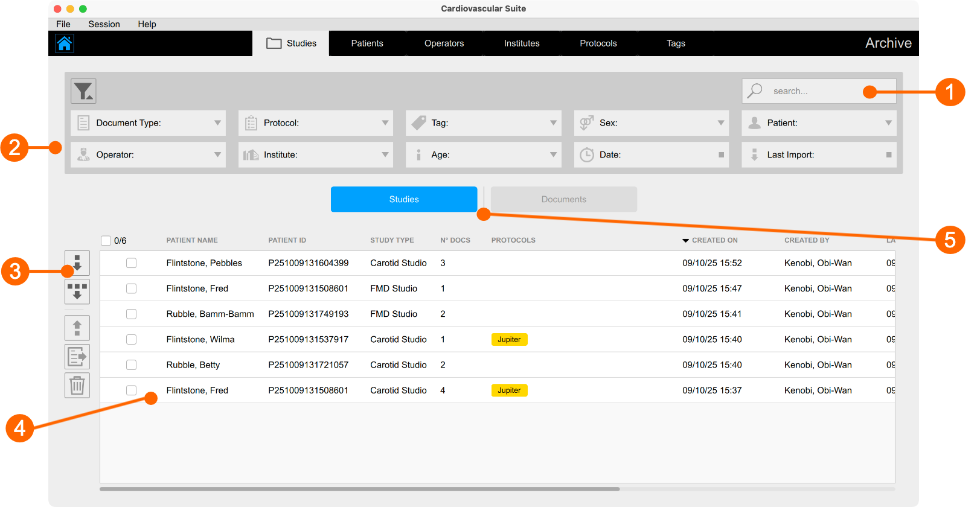Tick the checkbox for Flintstone, Pebbles
The width and height of the screenshot is (980, 519).
point(131,263)
